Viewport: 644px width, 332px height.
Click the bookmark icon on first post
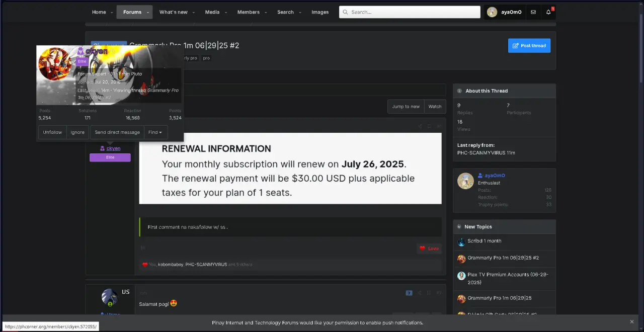coord(429,126)
